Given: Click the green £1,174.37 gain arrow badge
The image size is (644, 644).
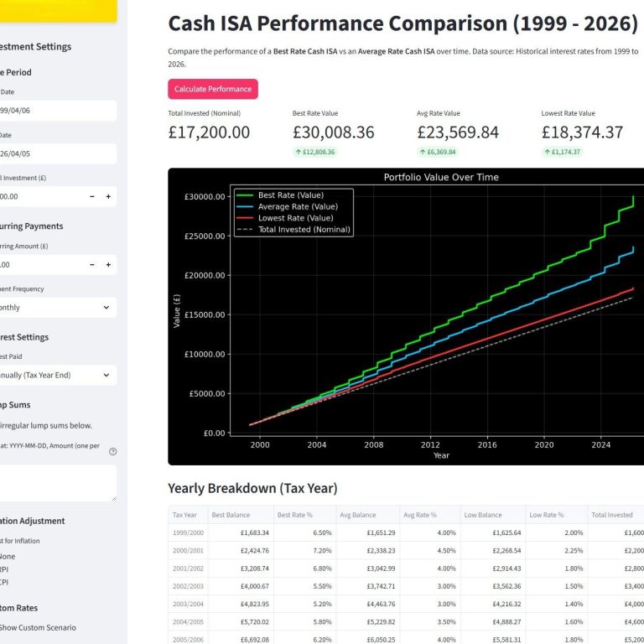Looking at the screenshot, I should (563, 152).
